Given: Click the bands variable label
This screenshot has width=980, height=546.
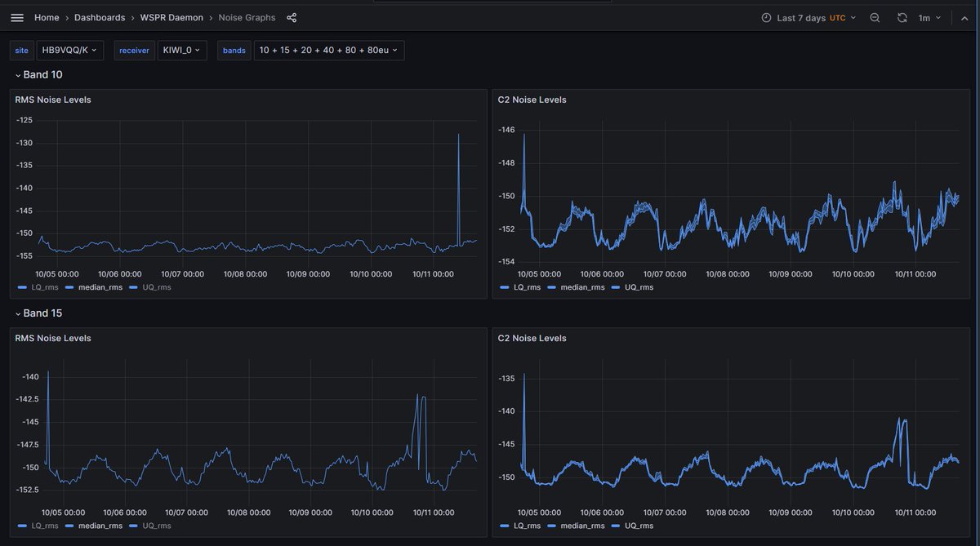Looking at the screenshot, I should pos(234,51).
